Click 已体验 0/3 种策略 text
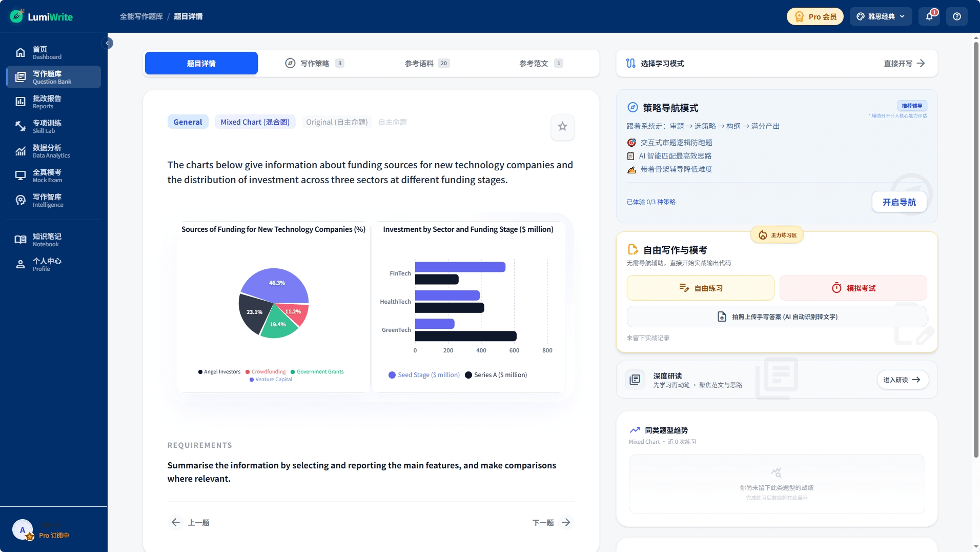 coord(651,202)
